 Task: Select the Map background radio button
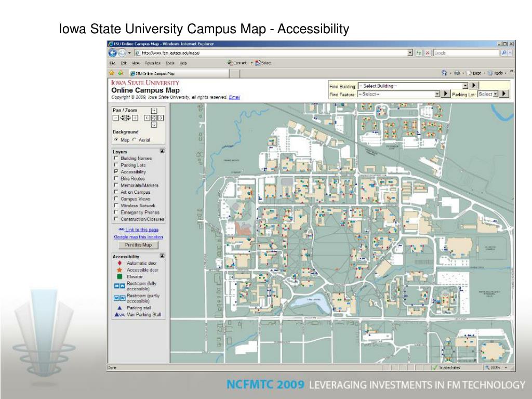click(x=116, y=139)
